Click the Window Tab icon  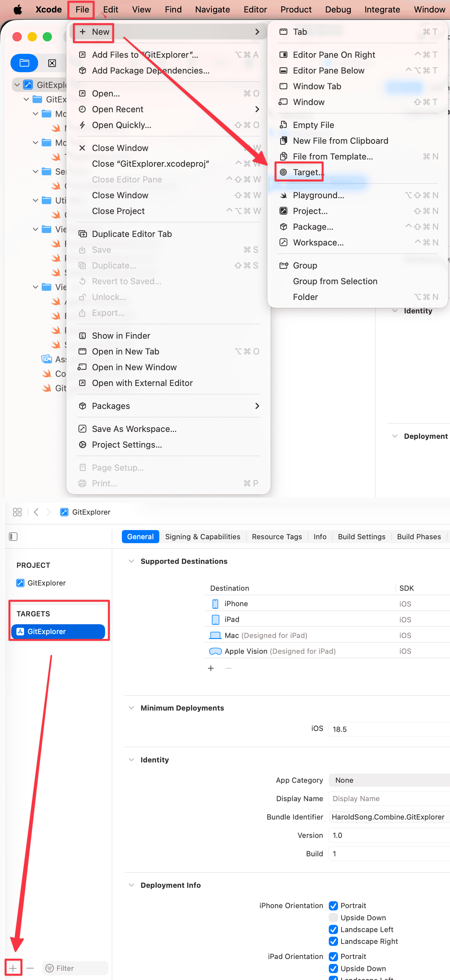[x=283, y=86]
